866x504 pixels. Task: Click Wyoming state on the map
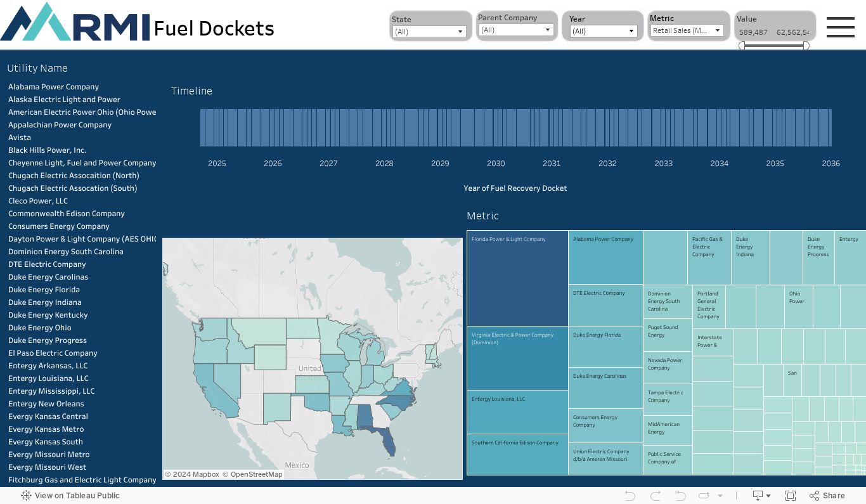[270, 357]
